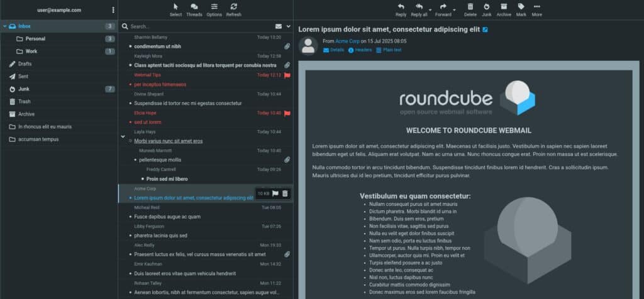Collapse the Morbi varius thread
Image resolution: width=644 pixels, height=299 pixels.
click(123, 136)
